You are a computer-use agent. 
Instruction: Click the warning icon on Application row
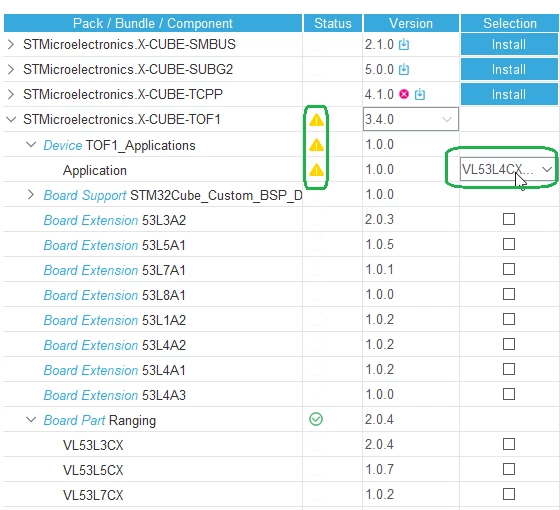click(316, 170)
